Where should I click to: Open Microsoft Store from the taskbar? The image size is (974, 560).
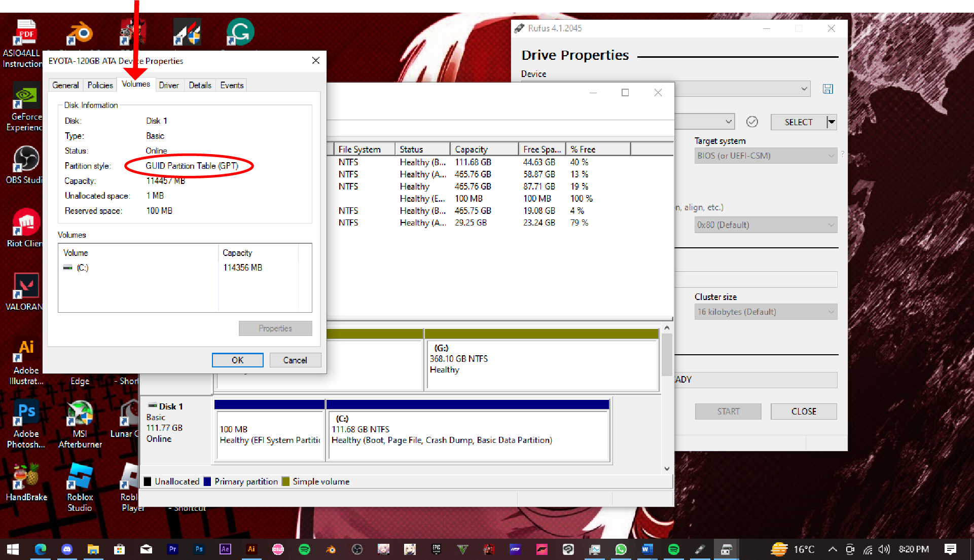pyautogui.click(x=120, y=549)
